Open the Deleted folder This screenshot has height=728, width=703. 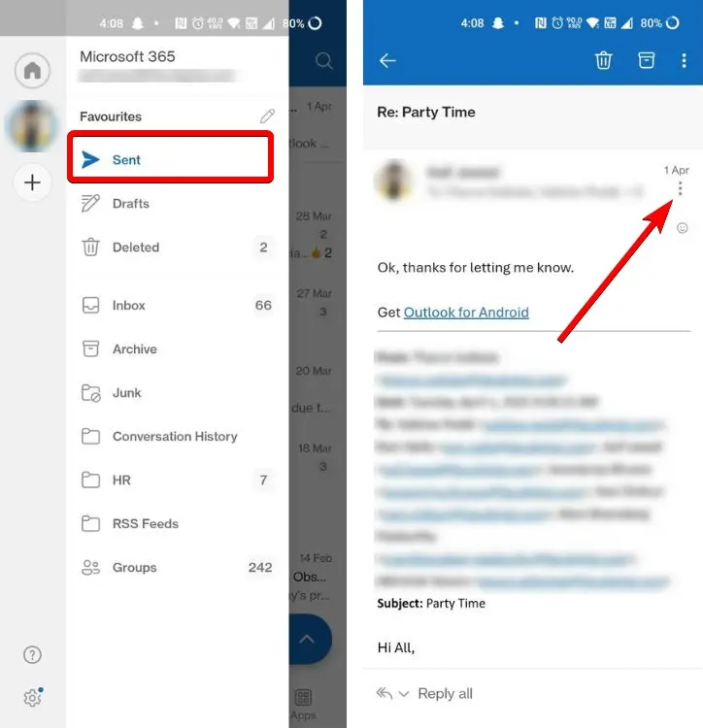178,247
